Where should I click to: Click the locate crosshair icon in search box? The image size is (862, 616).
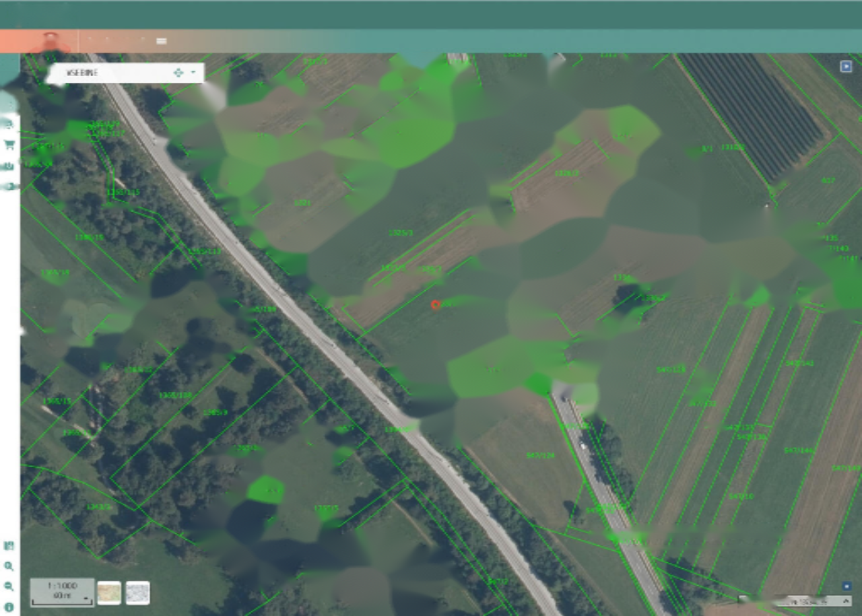[x=178, y=73]
